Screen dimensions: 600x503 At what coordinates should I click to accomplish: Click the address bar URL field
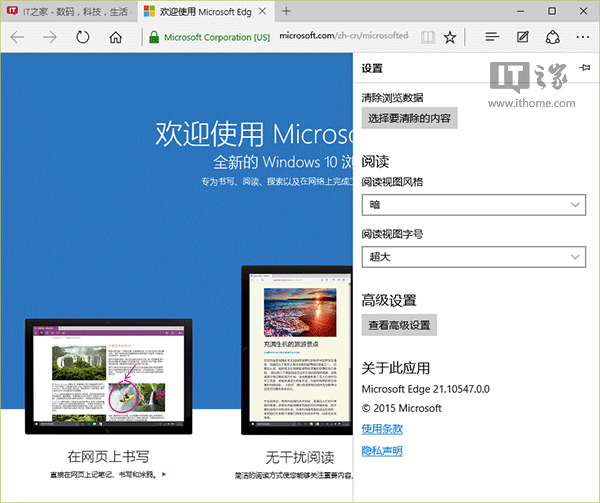[344, 36]
